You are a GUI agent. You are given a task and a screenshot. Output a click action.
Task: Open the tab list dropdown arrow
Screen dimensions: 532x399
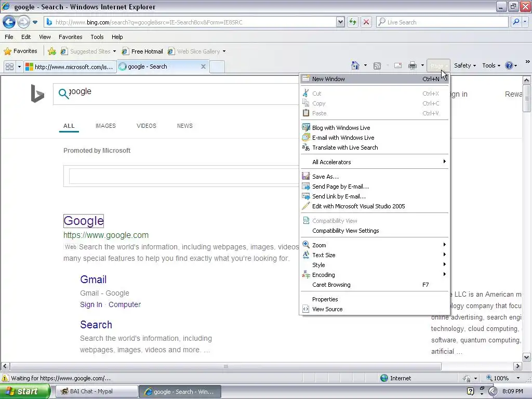tap(19, 66)
